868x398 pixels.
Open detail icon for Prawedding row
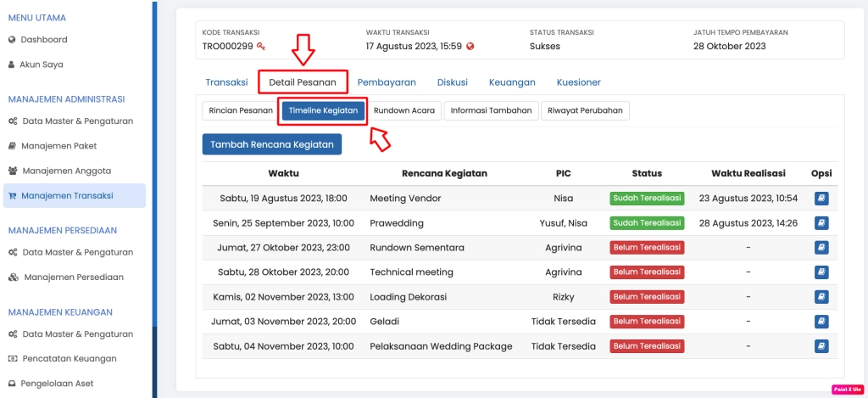(x=821, y=223)
